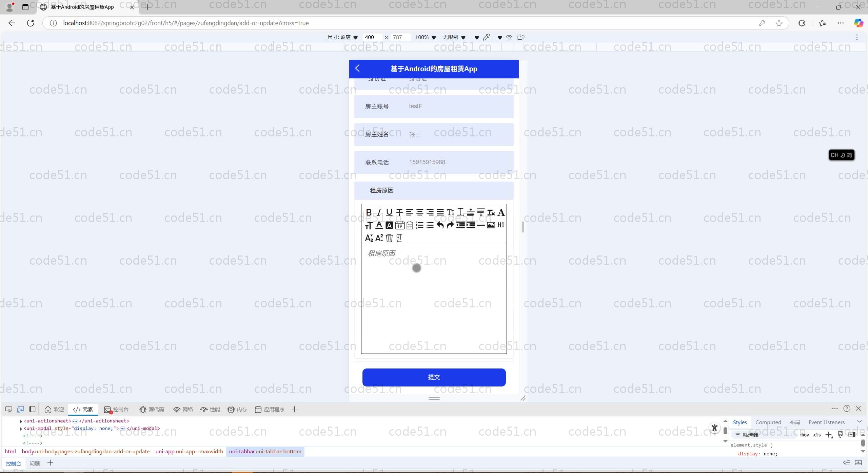The width and height of the screenshot is (868, 473).
Task: Open the 无限制 throttling dropdown
Action: [454, 37]
